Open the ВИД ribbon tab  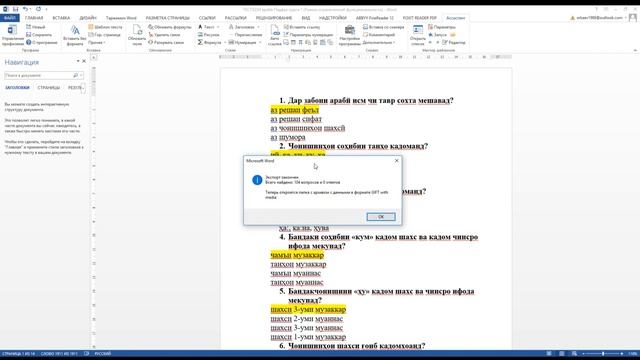coord(306,18)
